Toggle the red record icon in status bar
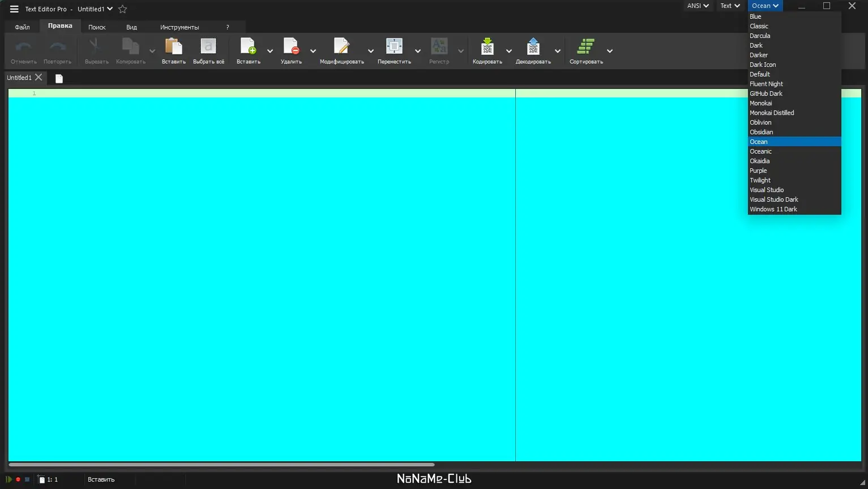868x489 pixels. (18, 479)
